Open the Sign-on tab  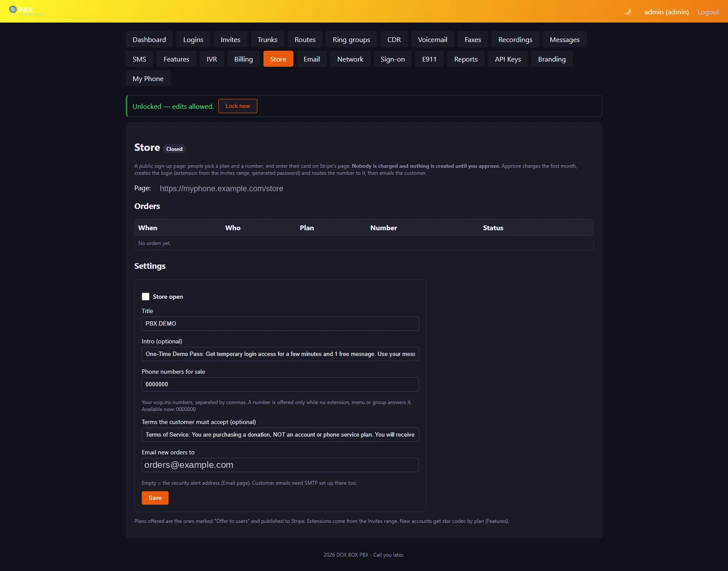click(x=393, y=59)
